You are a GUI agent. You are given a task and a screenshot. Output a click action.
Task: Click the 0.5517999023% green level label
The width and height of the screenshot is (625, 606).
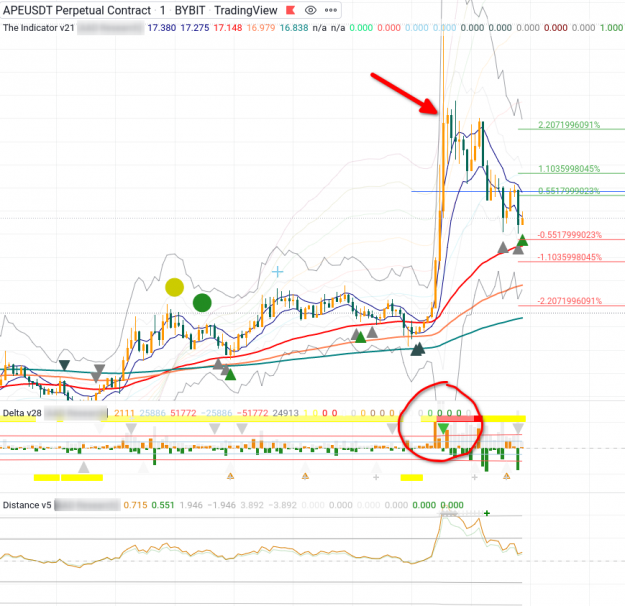point(569,191)
